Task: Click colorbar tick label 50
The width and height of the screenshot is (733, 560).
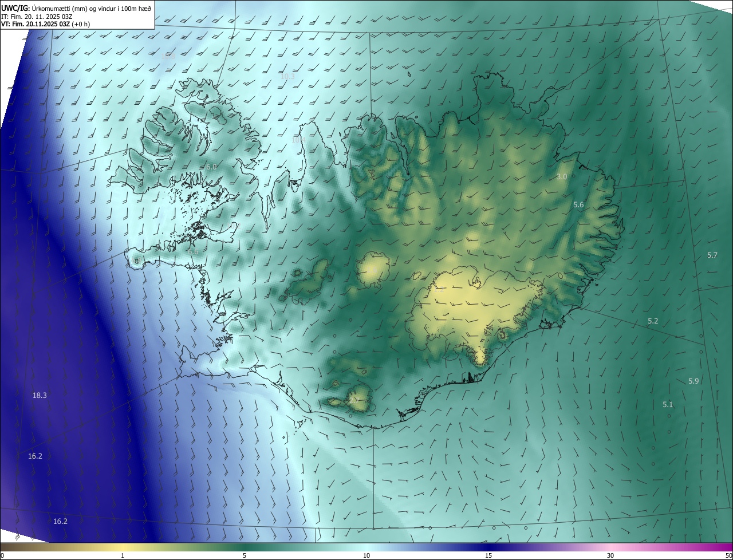Action: coord(728,555)
